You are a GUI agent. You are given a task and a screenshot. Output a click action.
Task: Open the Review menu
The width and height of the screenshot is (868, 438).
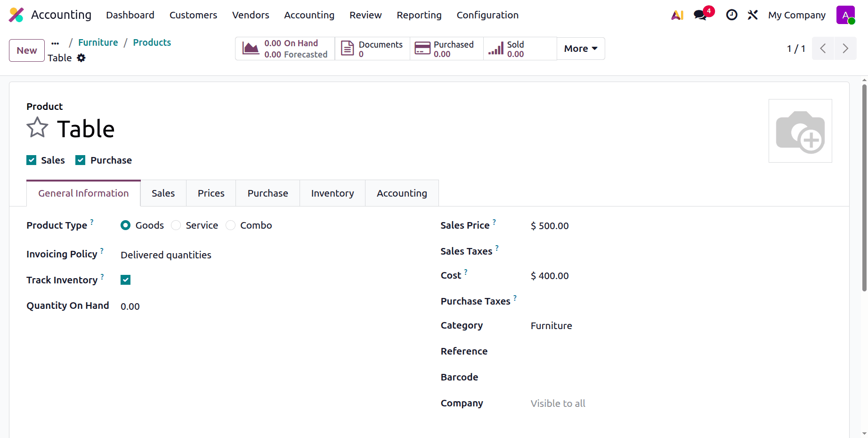click(365, 15)
